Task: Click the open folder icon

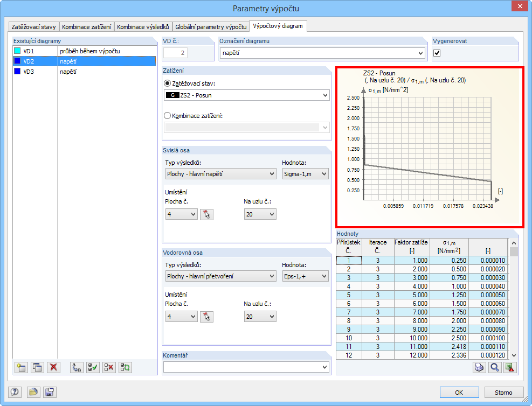Action: coord(33,392)
